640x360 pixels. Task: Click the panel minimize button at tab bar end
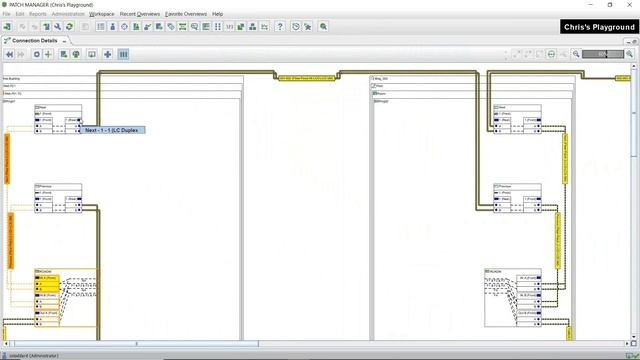pos(628,42)
